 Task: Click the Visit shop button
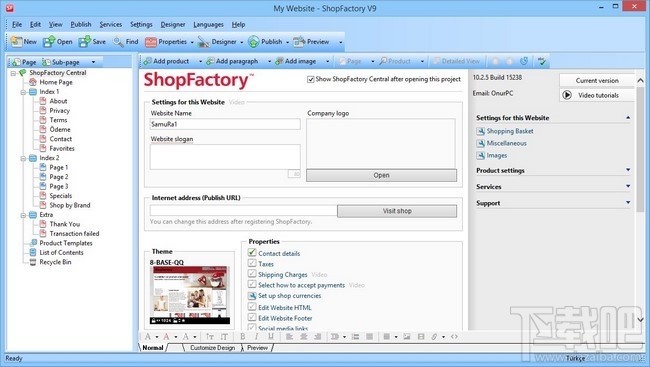tap(397, 211)
